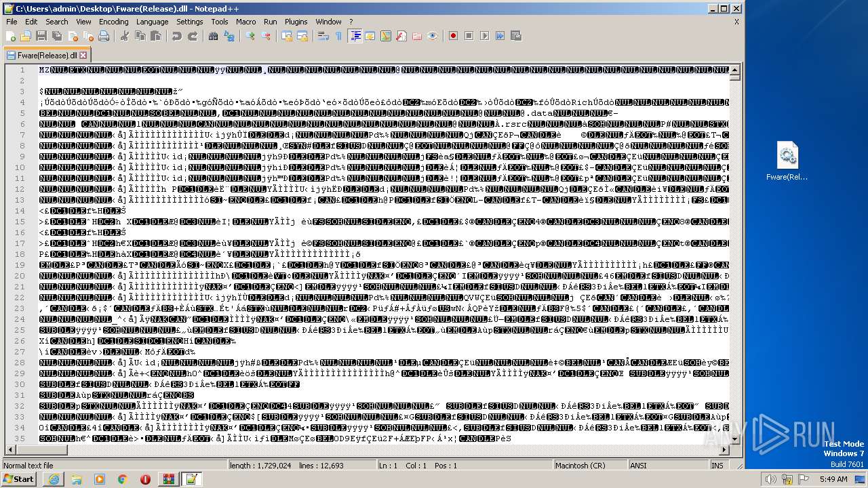
Task: Save the current recorded macro icon
Action: point(515,36)
